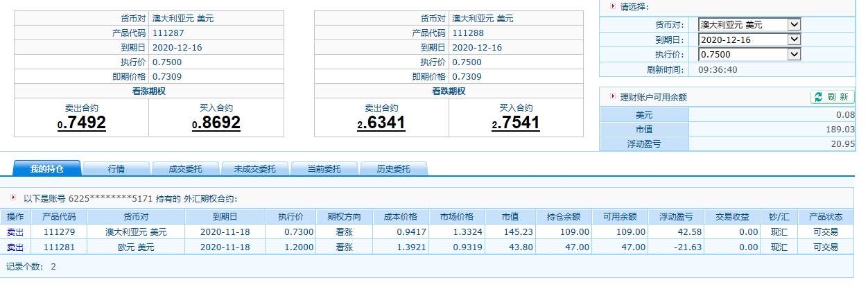Switch to the 行情 tab

116,168
